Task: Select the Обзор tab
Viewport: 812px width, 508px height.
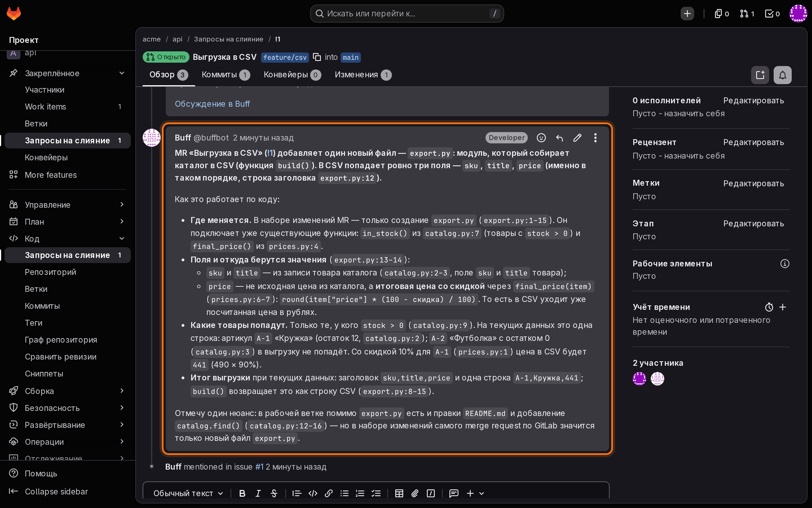Action: 168,75
